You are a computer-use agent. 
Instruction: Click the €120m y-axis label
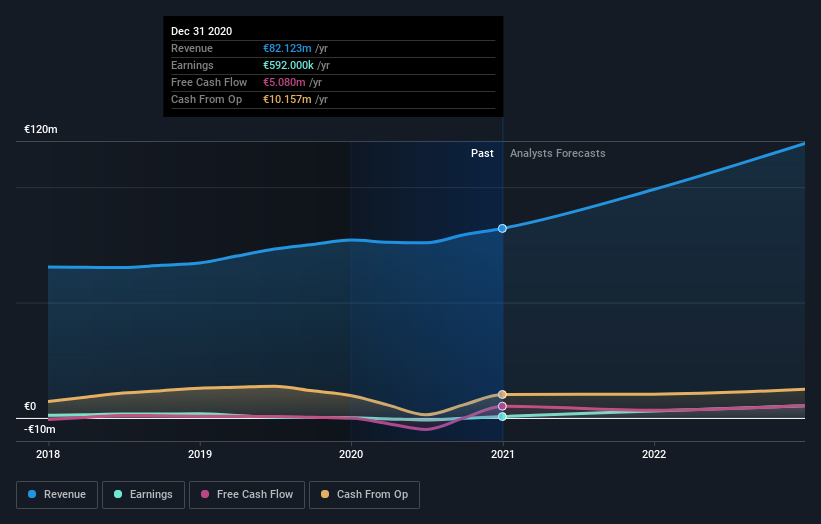[x=41, y=129]
